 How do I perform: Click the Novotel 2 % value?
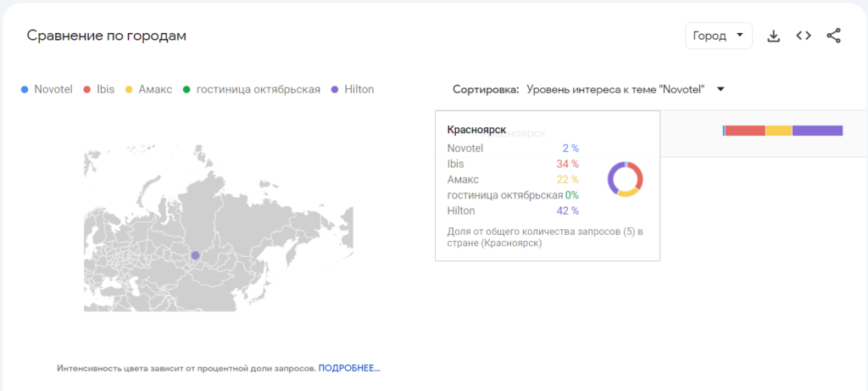coord(570,148)
